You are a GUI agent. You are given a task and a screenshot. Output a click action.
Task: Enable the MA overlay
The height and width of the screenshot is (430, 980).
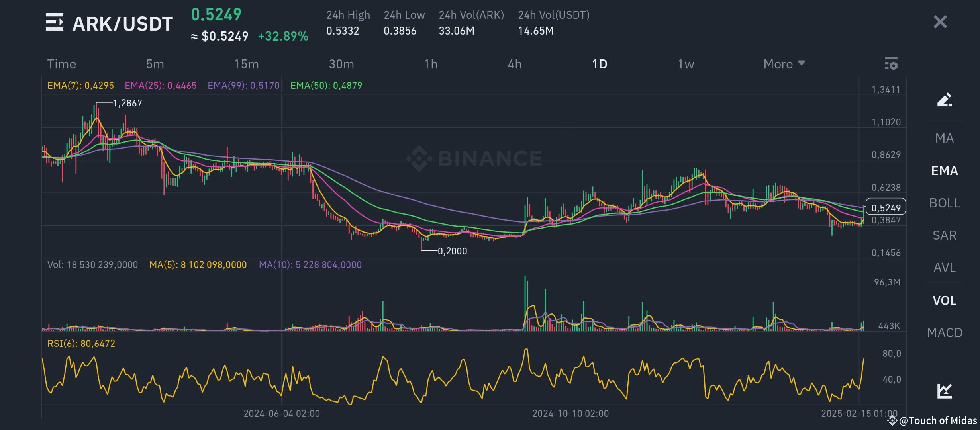tap(944, 138)
